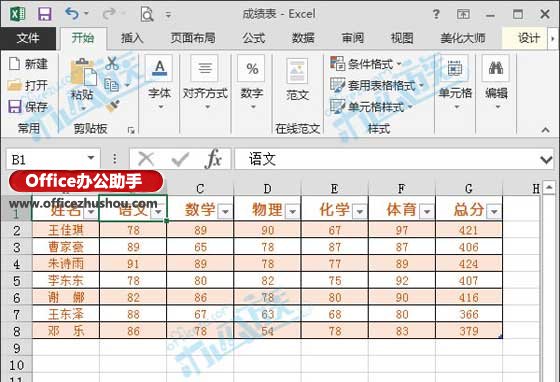The height and width of the screenshot is (382, 560).
Task: Open clipboard pane dialog launcher
Action: 131,130
